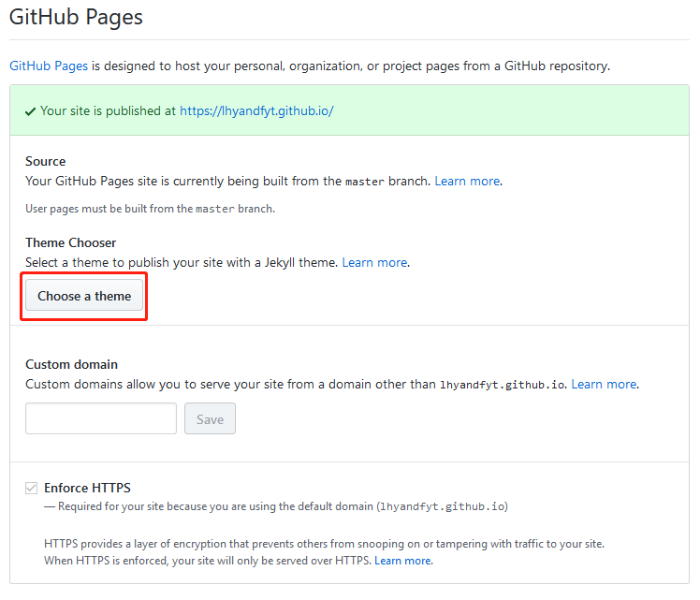Open Learn more link for Custom domain
This screenshot has height=600, width=700.
tap(604, 385)
